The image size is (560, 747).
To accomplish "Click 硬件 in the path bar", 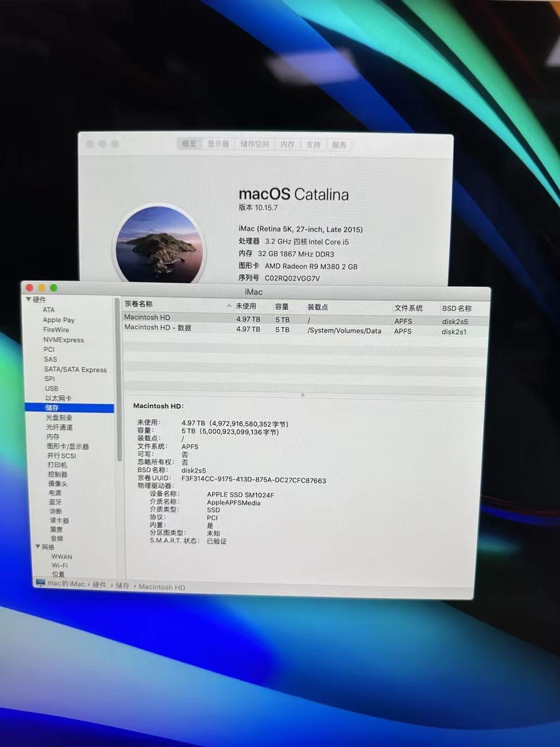I will pos(100,585).
